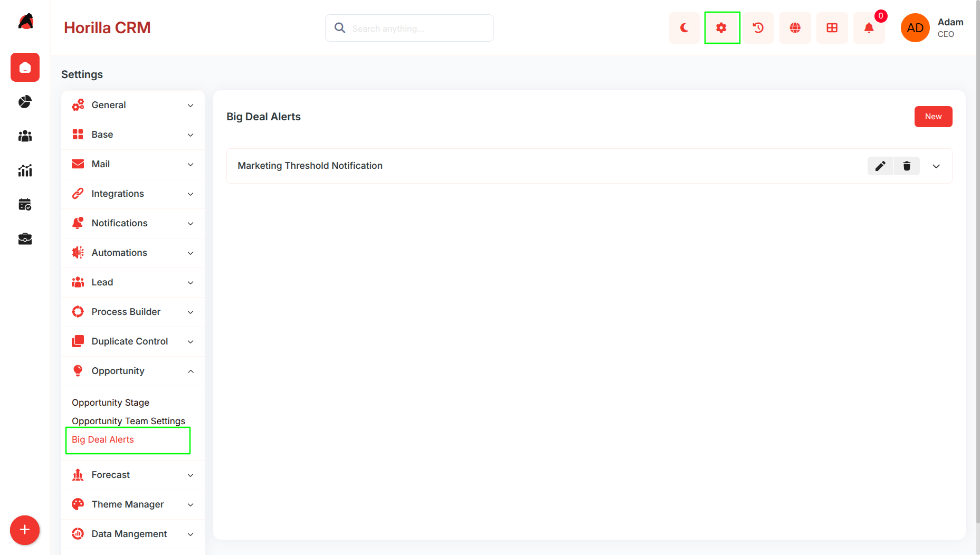The width and height of the screenshot is (980, 555).
Task: Expand the Notifications settings section
Action: point(133,223)
